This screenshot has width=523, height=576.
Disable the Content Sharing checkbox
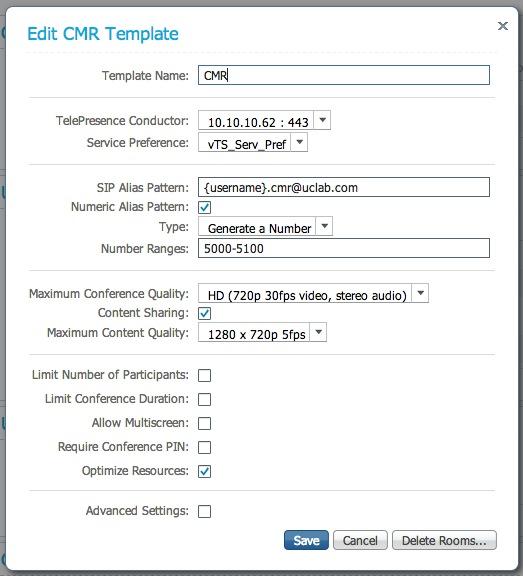click(x=205, y=313)
